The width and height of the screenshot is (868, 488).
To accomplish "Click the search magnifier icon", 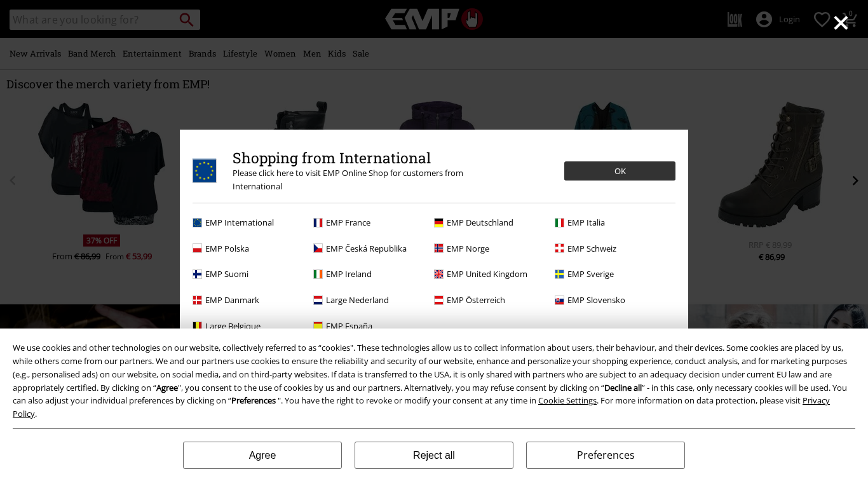I will click(x=186, y=20).
